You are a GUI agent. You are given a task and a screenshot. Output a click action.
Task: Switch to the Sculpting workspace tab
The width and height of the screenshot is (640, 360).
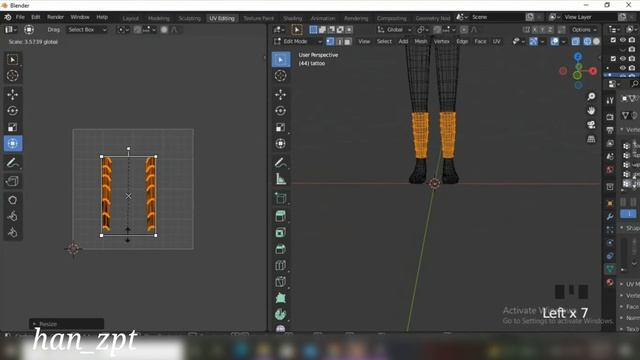[189, 18]
